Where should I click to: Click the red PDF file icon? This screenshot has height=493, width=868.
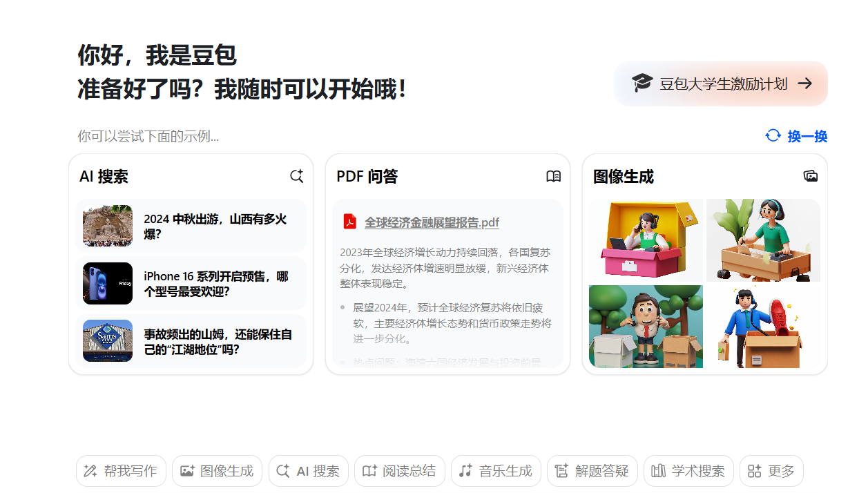(x=350, y=222)
